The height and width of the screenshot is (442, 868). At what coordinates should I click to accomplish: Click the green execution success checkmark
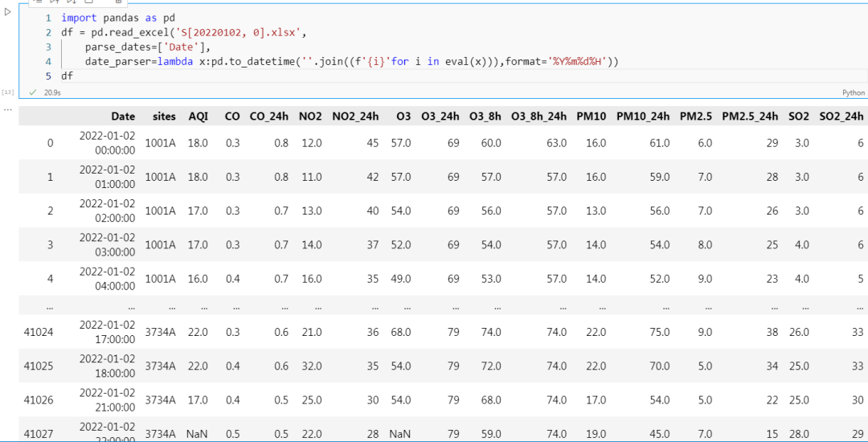point(33,92)
